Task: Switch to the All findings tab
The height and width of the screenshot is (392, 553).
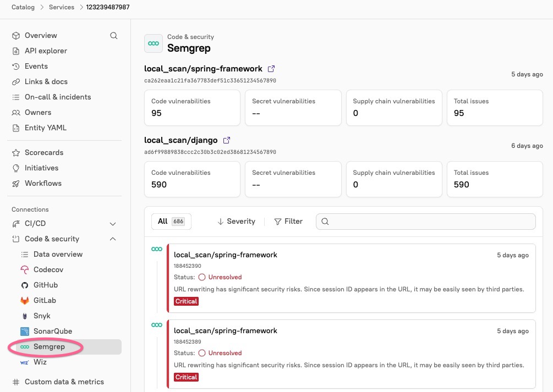Action: tap(171, 220)
